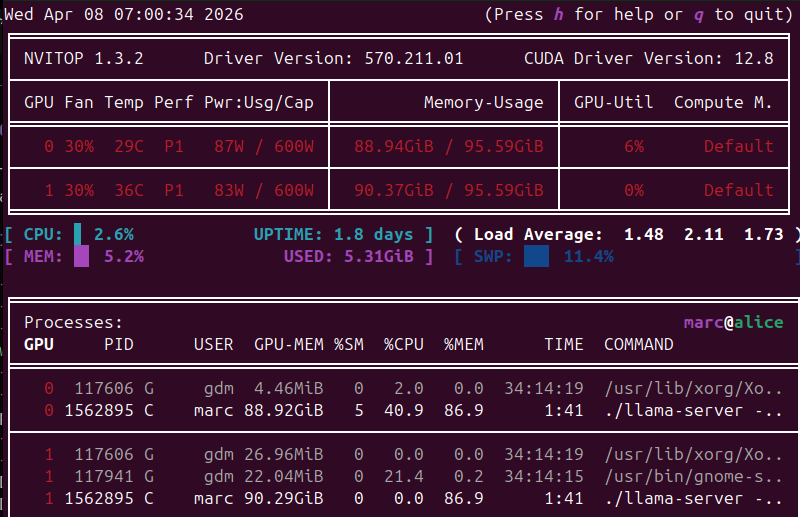Image resolution: width=800 pixels, height=517 pixels.
Task: Select GPU 0 process using 4.46MiB
Action: [404, 388]
